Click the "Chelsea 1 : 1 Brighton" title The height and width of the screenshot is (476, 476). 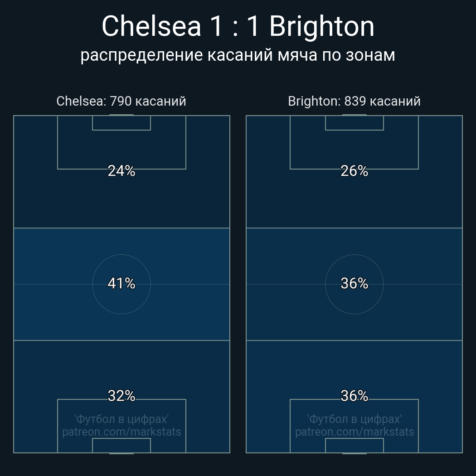click(x=238, y=26)
